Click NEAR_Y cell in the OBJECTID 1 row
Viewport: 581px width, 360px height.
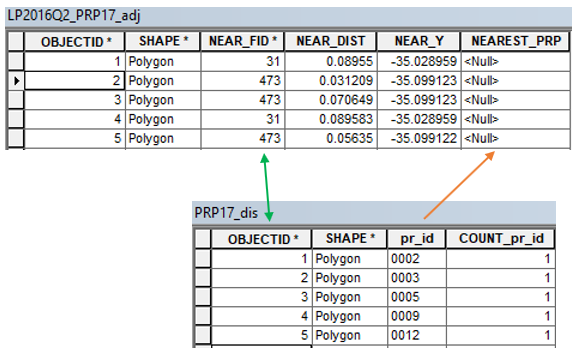click(x=419, y=61)
